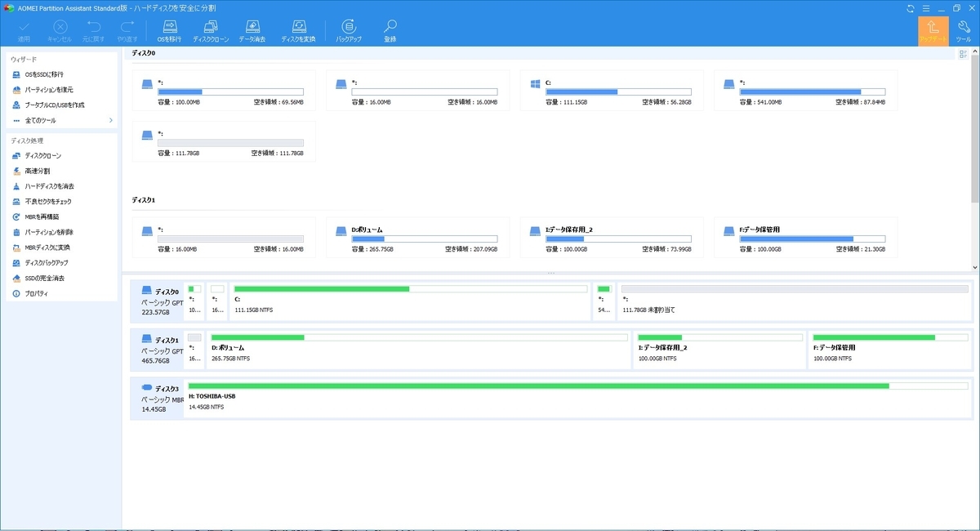Click scroll-down arrow of partition list scrollbar
The image size is (980, 531).
pyautogui.click(x=975, y=267)
